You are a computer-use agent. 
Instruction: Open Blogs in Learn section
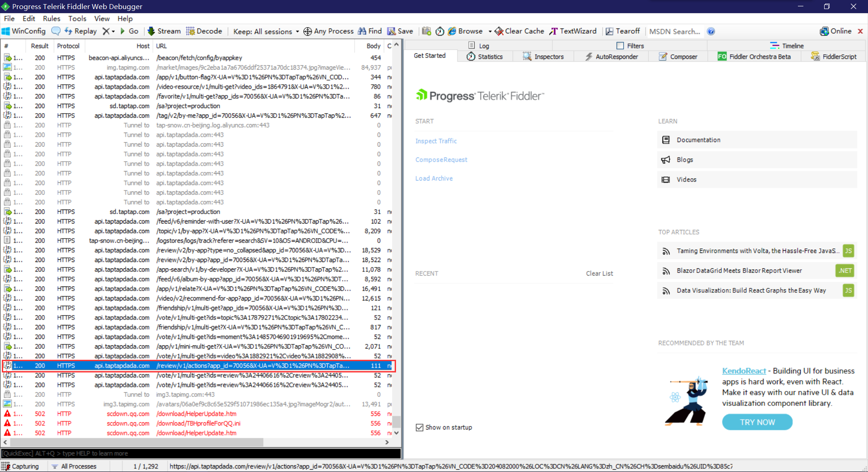coord(757,160)
